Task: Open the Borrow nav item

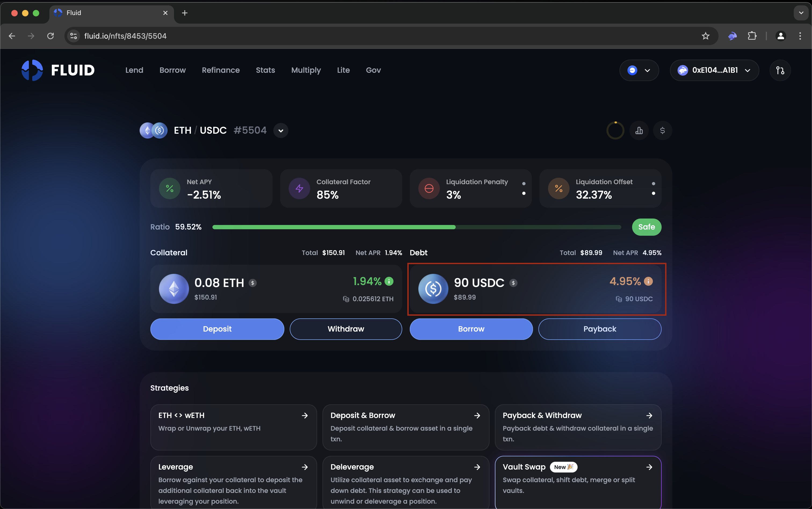Action: [x=172, y=70]
